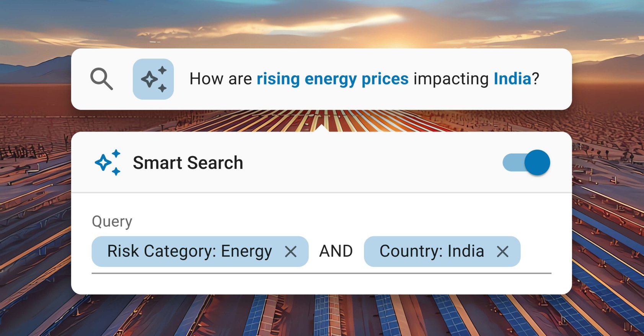Click the popover pointer arrow under search bar

[322, 128]
